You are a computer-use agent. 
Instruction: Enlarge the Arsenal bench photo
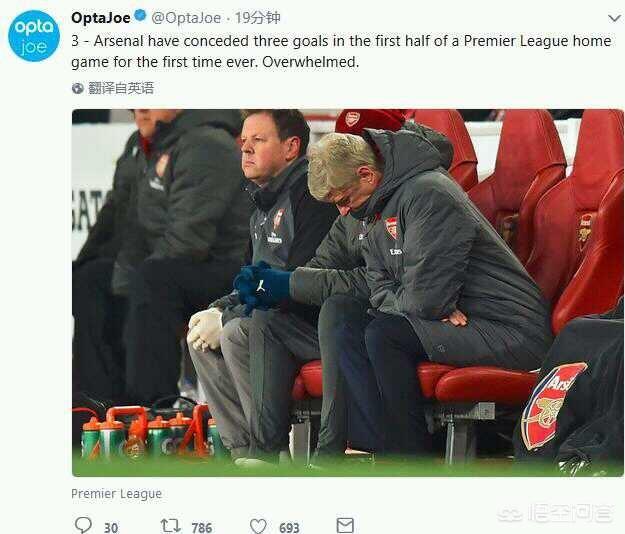pos(347,290)
